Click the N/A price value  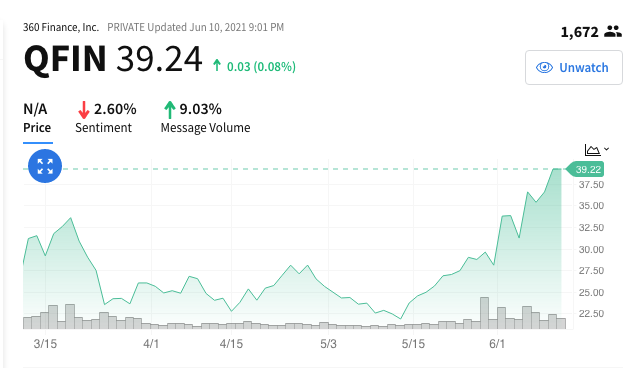click(x=35, y=109)
